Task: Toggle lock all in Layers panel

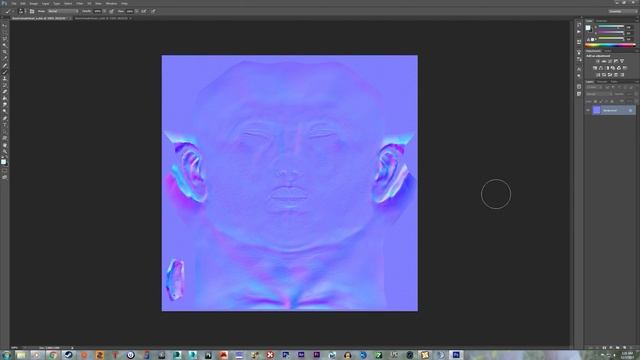Action: 612,102
